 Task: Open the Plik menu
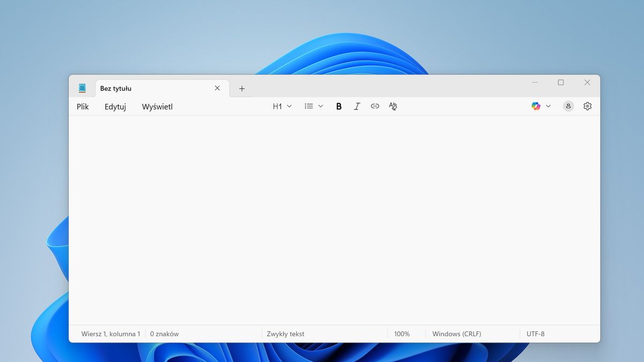(83, 107)
